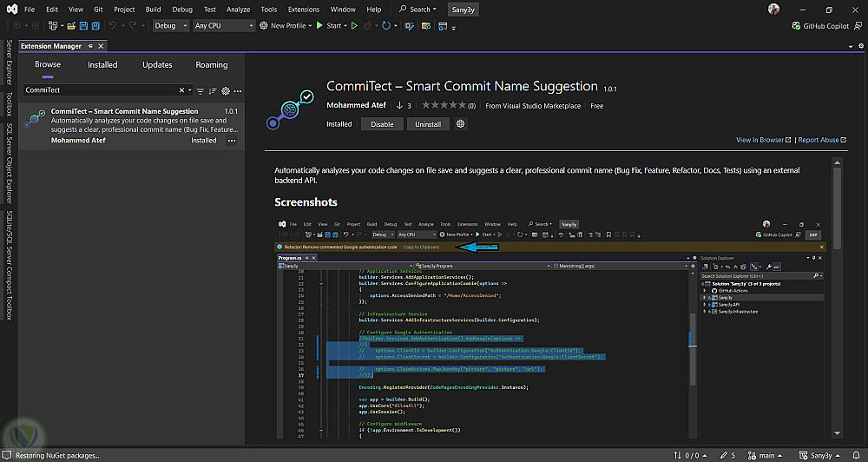Open the notifications bell in status bar
The height and width of the screenshot is (462, 868).
tap(855, 455)
